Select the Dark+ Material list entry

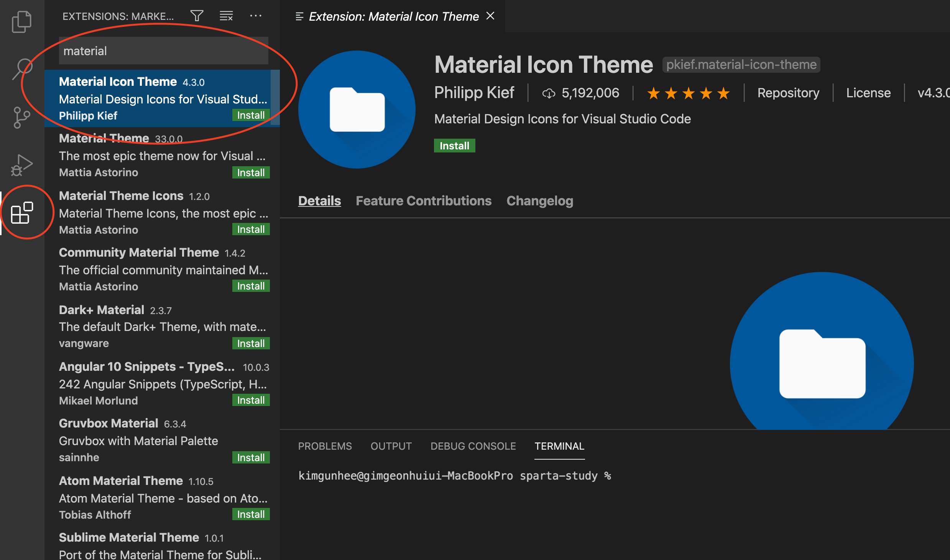coord(162,326)
